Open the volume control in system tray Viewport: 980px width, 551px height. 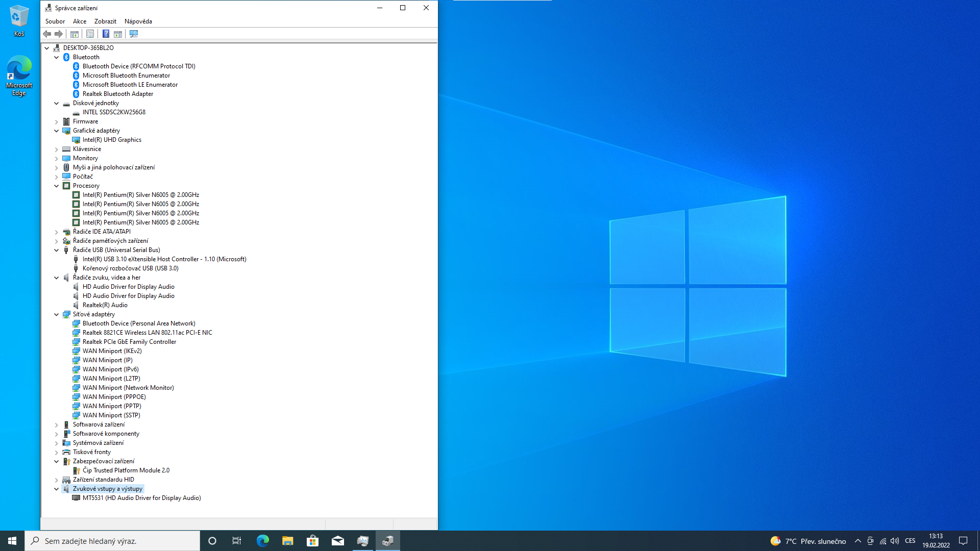pyautogui.click(x=895, y=541)
